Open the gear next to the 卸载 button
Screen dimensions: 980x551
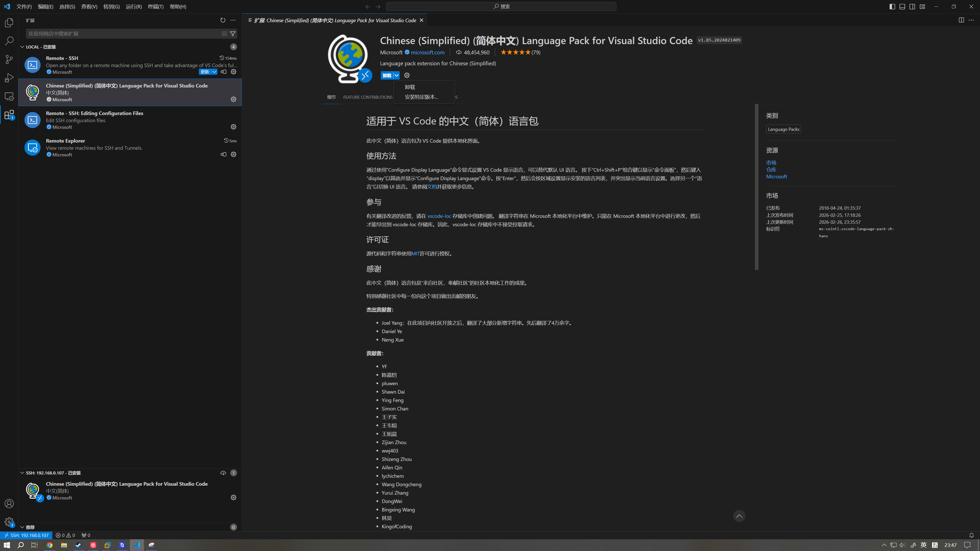[x=407, y=75]
